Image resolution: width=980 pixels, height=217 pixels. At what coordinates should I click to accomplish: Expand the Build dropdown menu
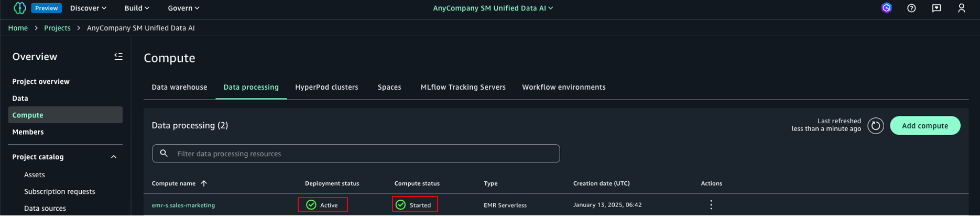coord(137,8)
